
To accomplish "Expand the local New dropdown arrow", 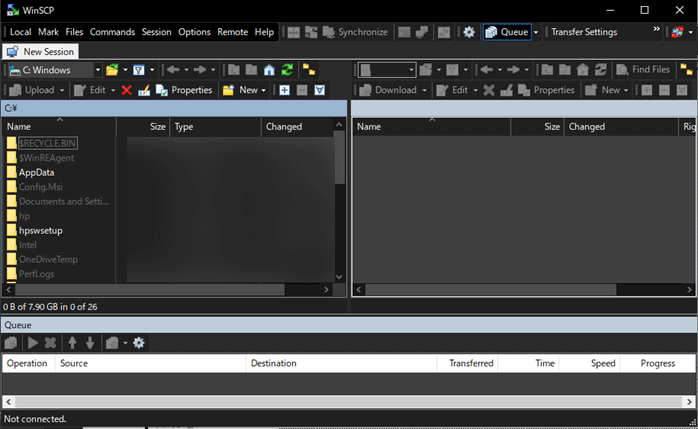I will pyautogui.click(x=264, y=90).
